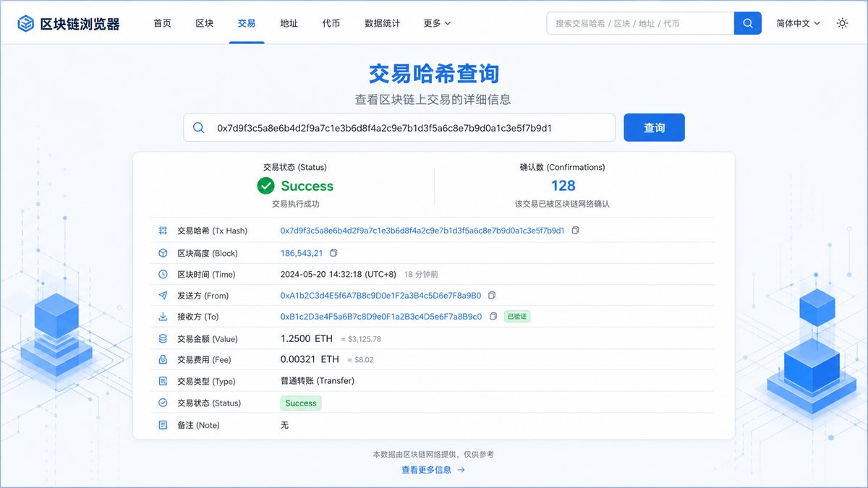Open the sender address 0xA1b2C3d4 link
The height and width of the screenshot is (488, 868).
pyautogui.click(x=380, y=296)
